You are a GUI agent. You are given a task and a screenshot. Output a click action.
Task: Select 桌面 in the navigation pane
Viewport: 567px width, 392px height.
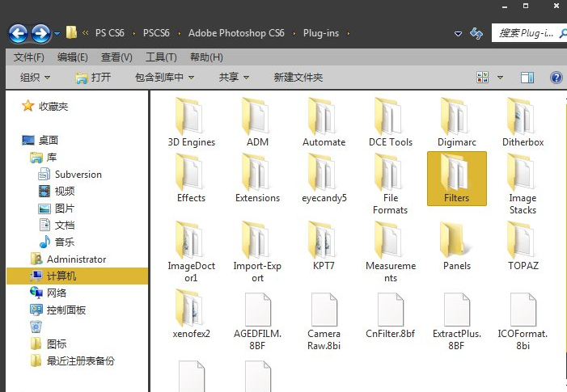[48, 140]
